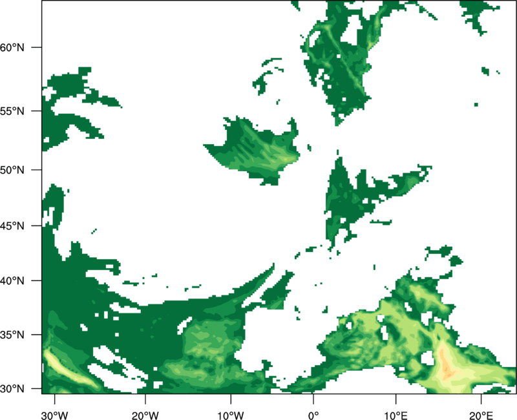517x420 pixels.
Task: Click the 45°N latitude label
Action: pyautogui.click(x=12, y=226)
